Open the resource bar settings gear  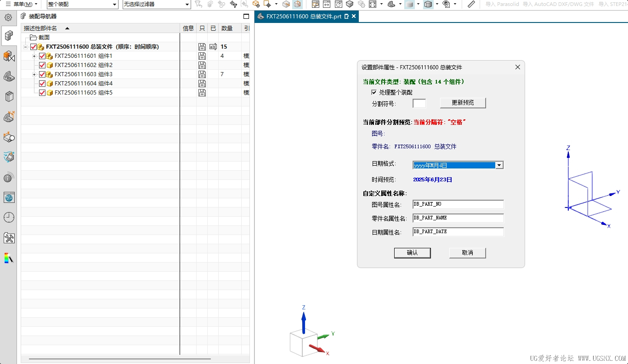click(8, 18)
